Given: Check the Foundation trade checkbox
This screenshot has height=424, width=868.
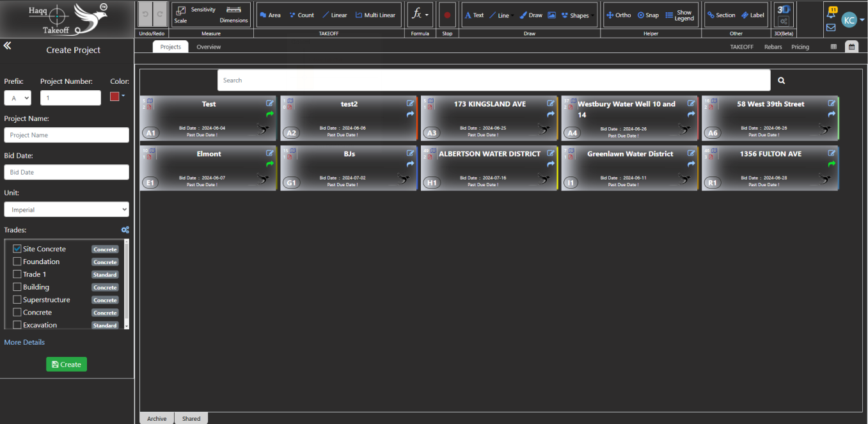Looking at the screenshot, I should (x=17, y=262).
